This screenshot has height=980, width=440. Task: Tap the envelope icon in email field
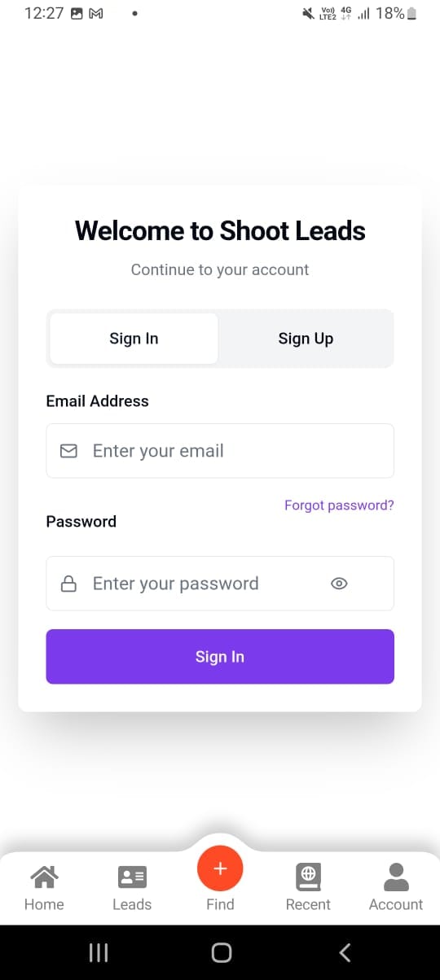tap(69, 451)
